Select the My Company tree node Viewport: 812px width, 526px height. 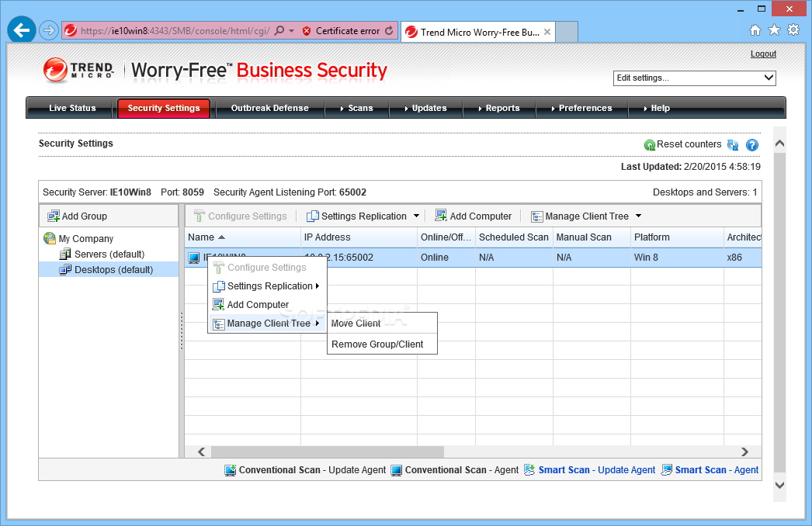86,239
